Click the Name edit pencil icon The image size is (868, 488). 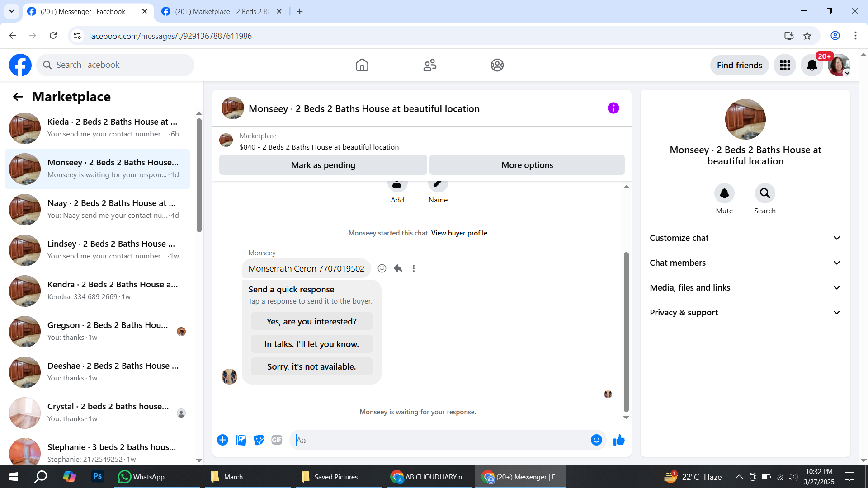point(438,185)
